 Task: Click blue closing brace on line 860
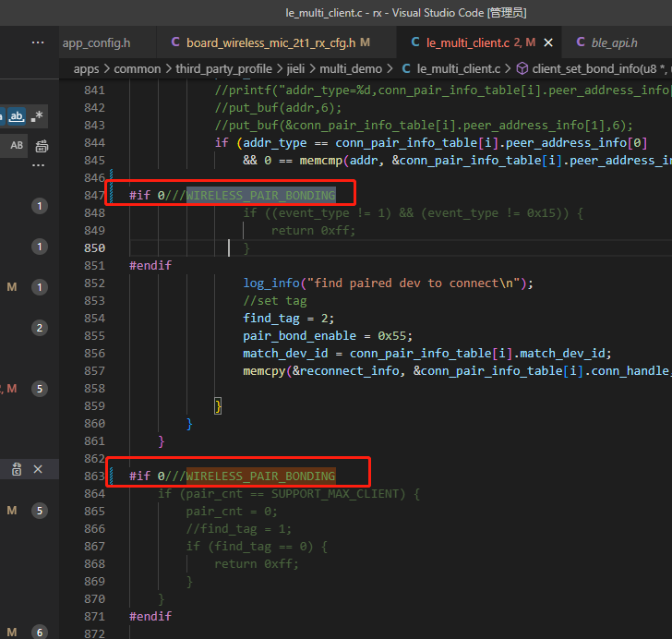pyautogui.click(x=189, y=424)
